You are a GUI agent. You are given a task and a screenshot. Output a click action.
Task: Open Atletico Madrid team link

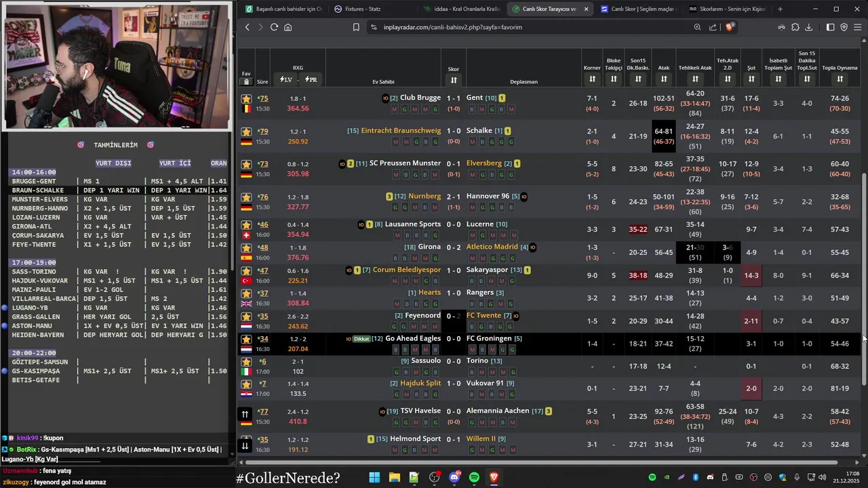coord(492,247)
